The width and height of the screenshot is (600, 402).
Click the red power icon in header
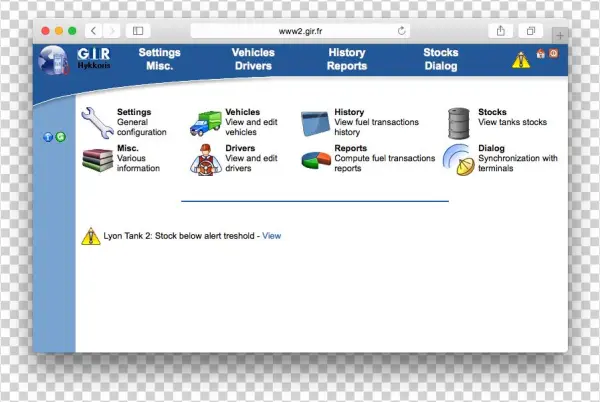pos(553,54)
